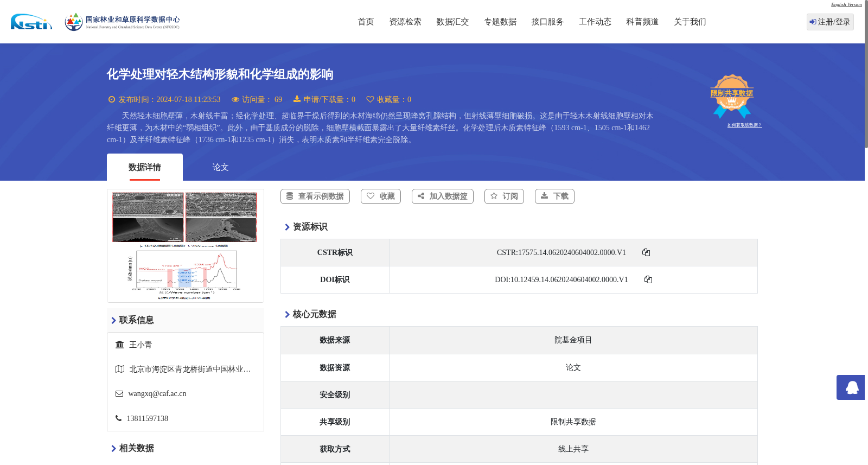Go to 首页 in the navigation
This screenshot has height=465, width=868.
pos(366,22)
